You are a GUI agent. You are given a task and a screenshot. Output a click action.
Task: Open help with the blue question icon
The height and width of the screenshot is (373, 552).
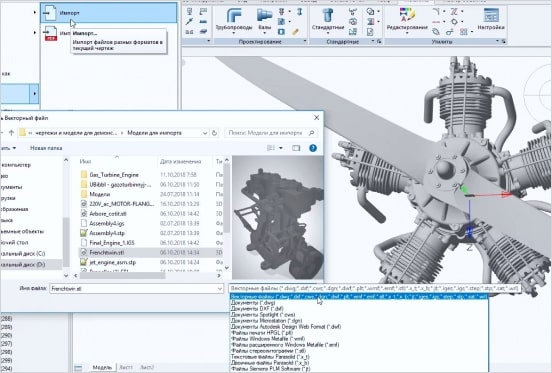(313, 148)
